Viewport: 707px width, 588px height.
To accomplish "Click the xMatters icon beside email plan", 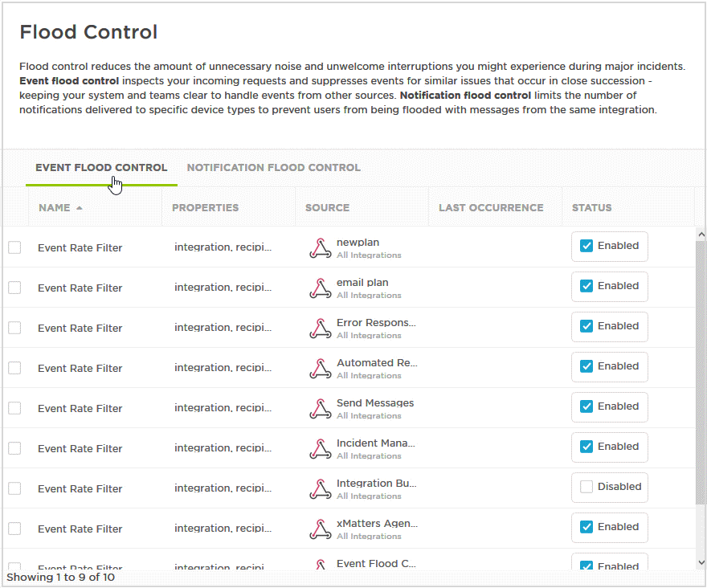I will pyautogui.click(x=321, y=288).
